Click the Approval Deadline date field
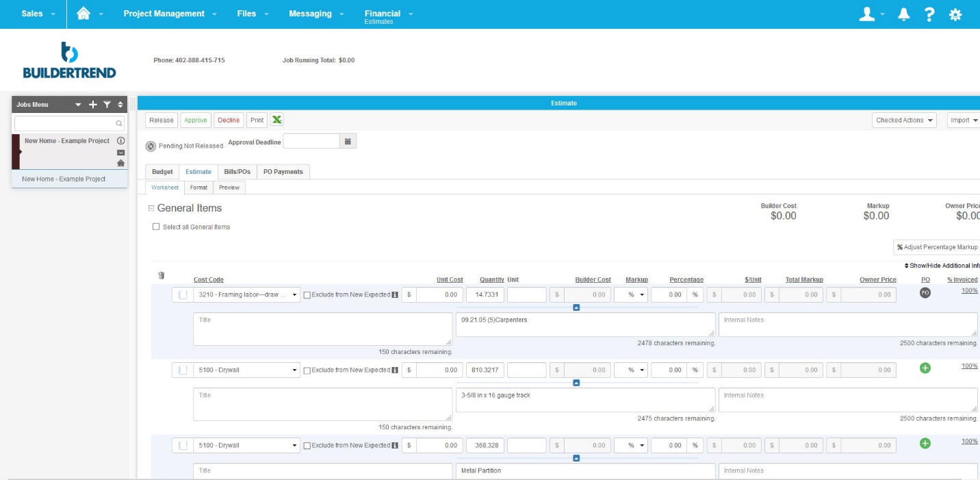This screenshot has width=980, height=480. [x=311, y=141]
